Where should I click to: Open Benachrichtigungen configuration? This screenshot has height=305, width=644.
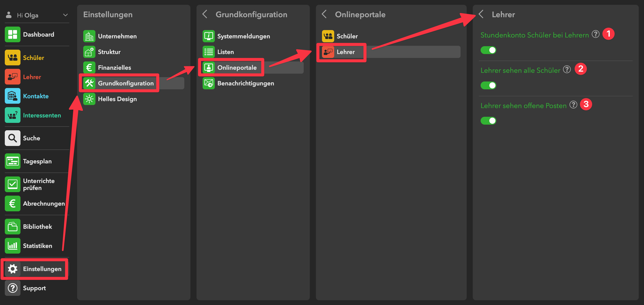253,83
